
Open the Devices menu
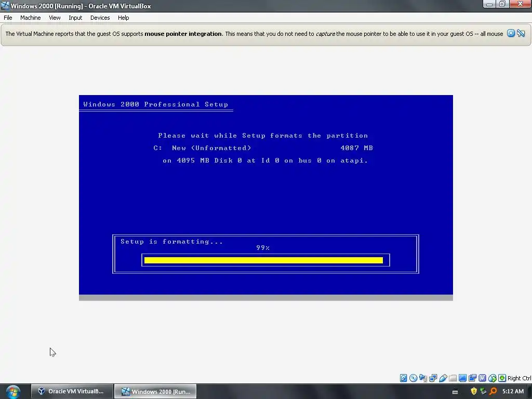(100, 18)
